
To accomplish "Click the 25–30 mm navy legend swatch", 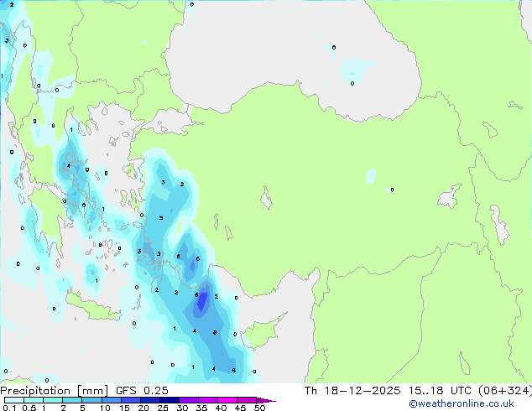I will pyautogui.click(x=169, y=400).
